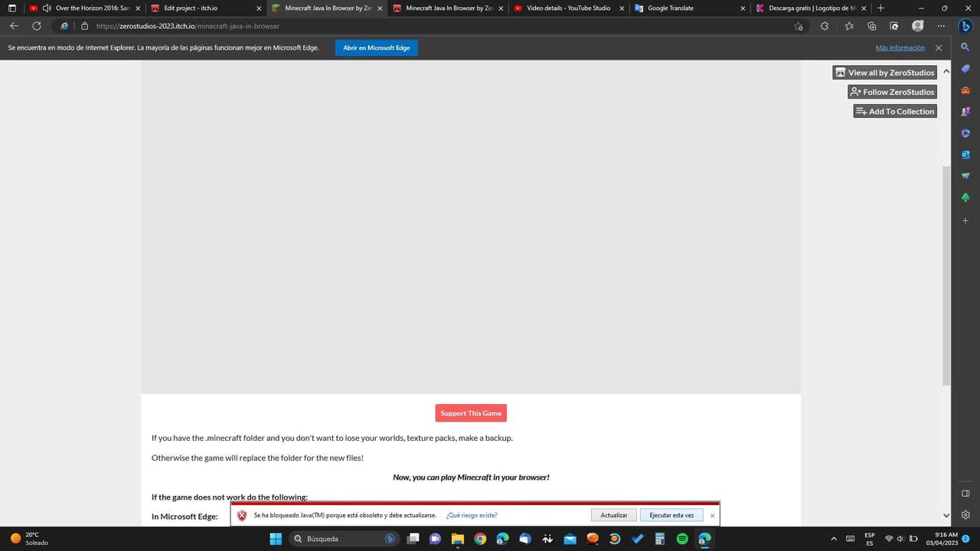Click View all by ZeroStudios button
Image resolution: width=980 pixels, height=551 pixels.
(885, 73)
